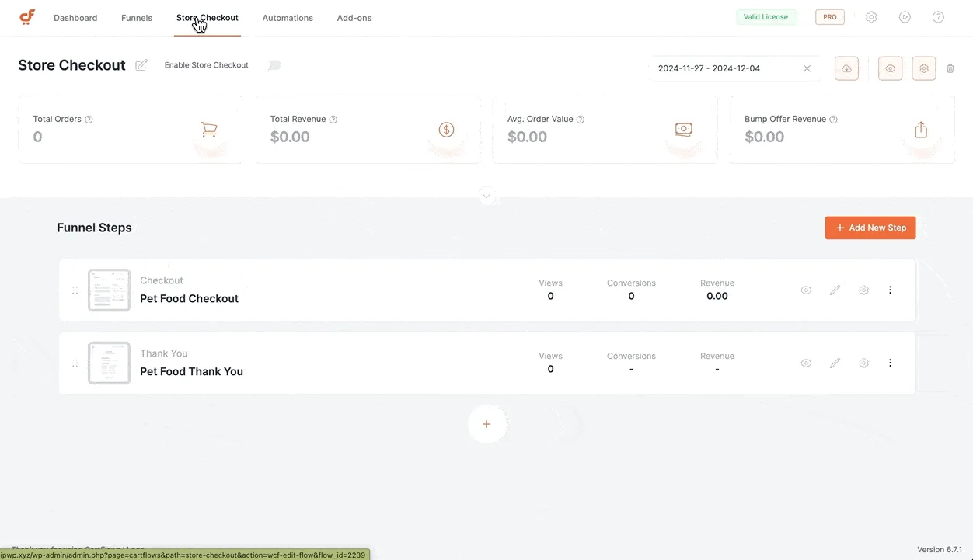Open Pet Food Checkout settings gear
973x560 pixels.
pyautogui.click(x=863, y=290)
